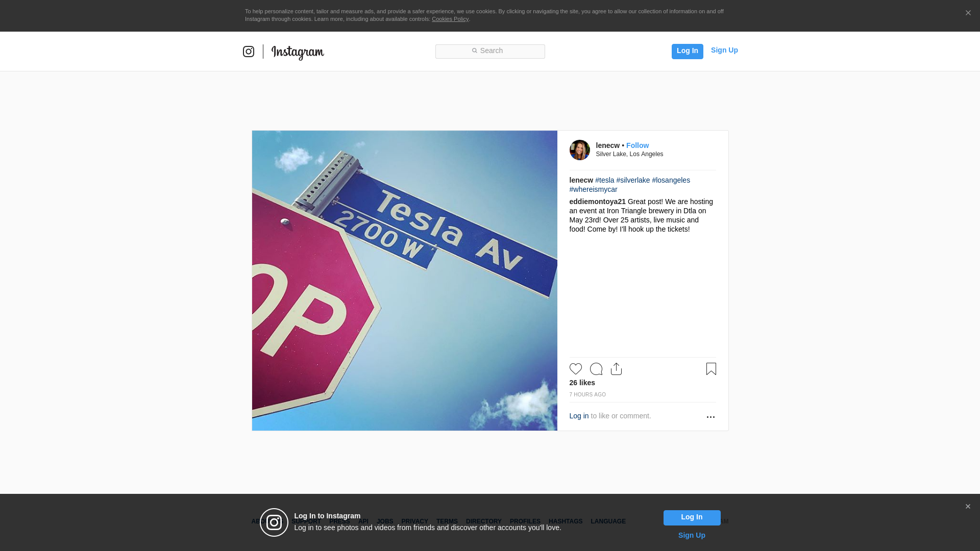This screenshot has height=551, width=980.
Task: Open the Instagram wordmark logo
Action: click(298, 53)
